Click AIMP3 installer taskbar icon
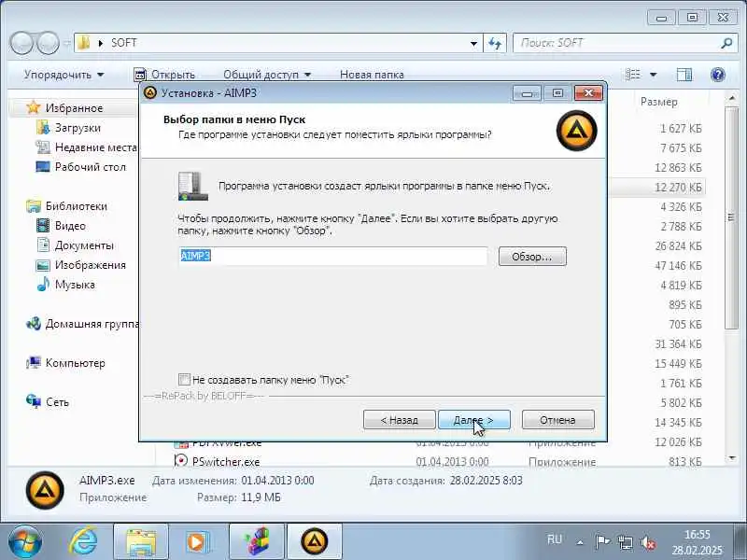This screenshot has height=560, width=747. [x=315, y=542]
